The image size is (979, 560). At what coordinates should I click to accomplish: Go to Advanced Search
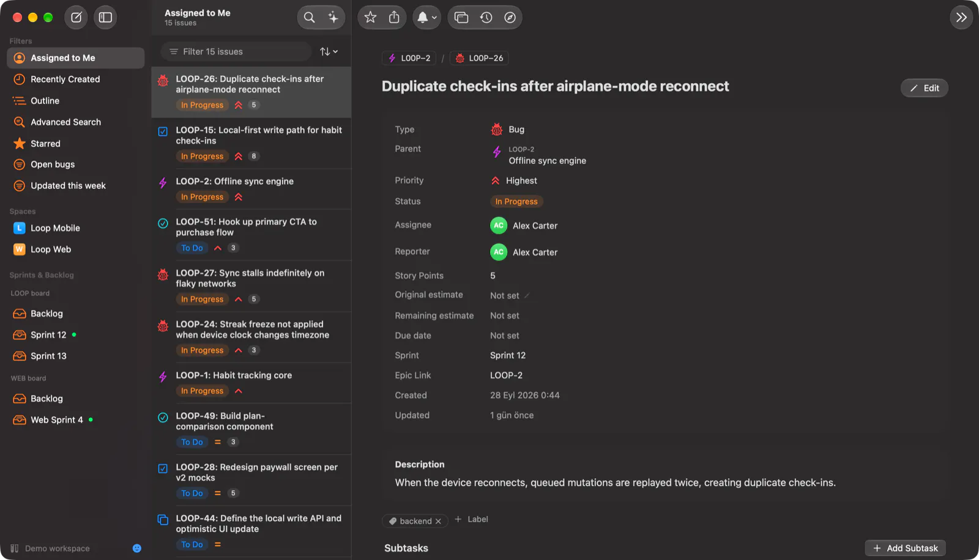76,122
